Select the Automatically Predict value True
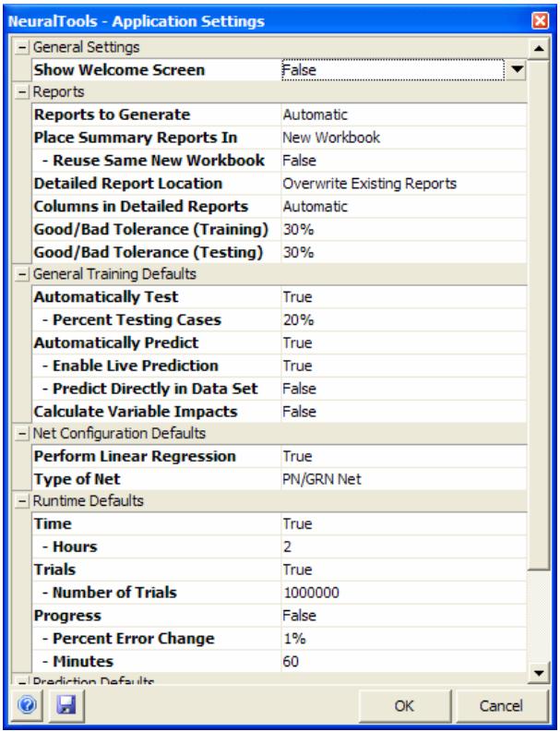This screenshot has width=560, height=732. [404, 342]
